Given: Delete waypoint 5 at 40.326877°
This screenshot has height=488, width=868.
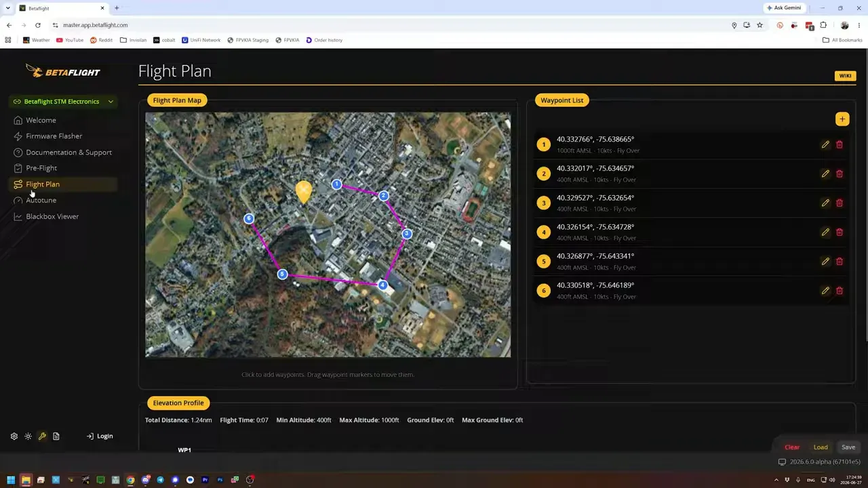Looking at the screenshot, I should pos(840,261).
